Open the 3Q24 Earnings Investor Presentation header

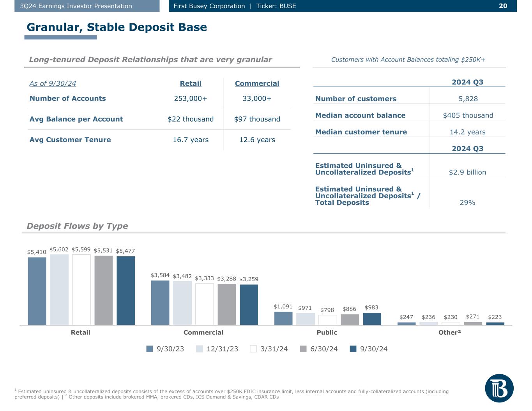(87, 6)
